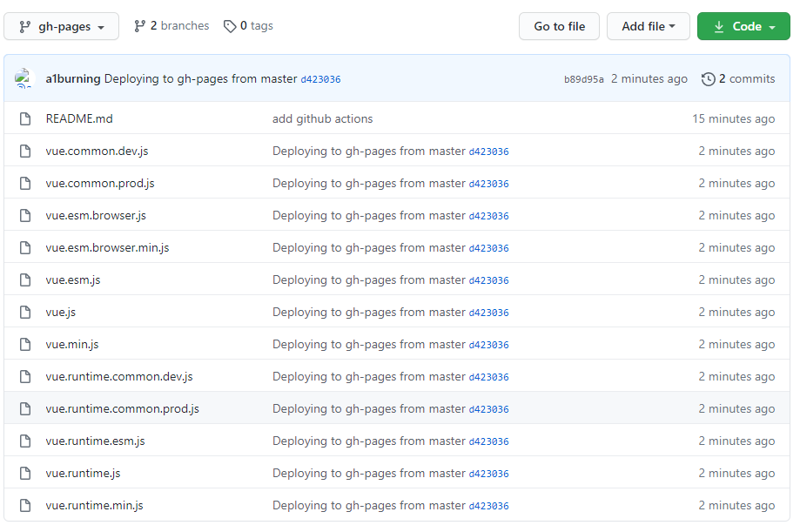Click the file icon beside vue.runtime.js
The width and height of the screenshot is (800, 532).
coord(25,473)
